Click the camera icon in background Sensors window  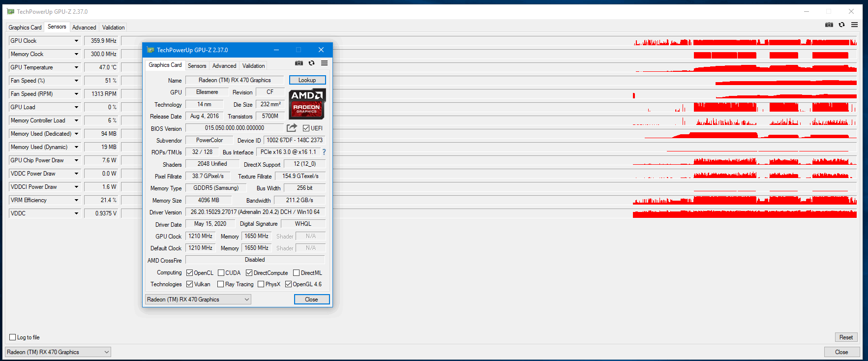pos(829,25)
